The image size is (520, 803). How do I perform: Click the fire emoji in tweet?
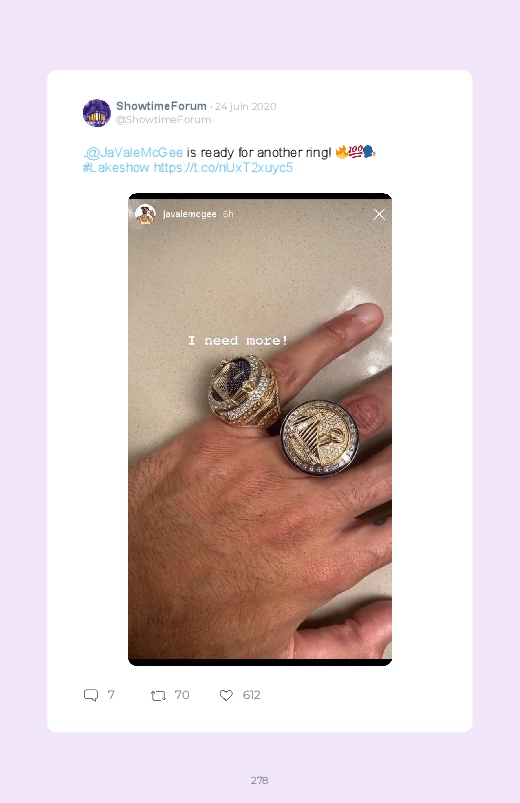point(342,152)
